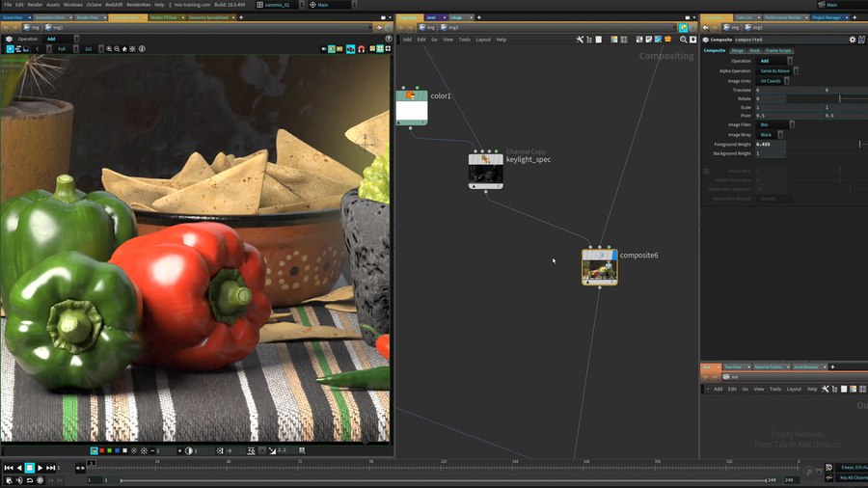This screenshot has height=488, width=868.
Task: Zoom in on the composite viewer
Action: [109, 48]
